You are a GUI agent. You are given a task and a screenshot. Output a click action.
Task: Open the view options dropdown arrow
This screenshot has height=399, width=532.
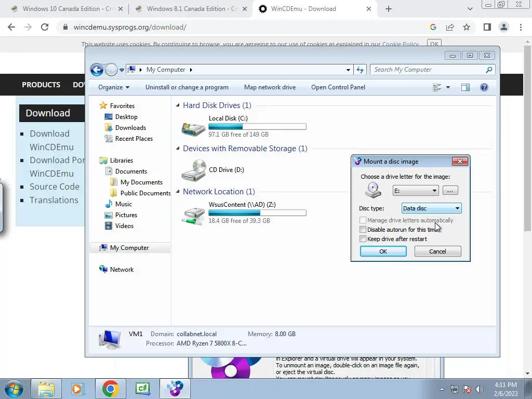(x=448, y=87)
